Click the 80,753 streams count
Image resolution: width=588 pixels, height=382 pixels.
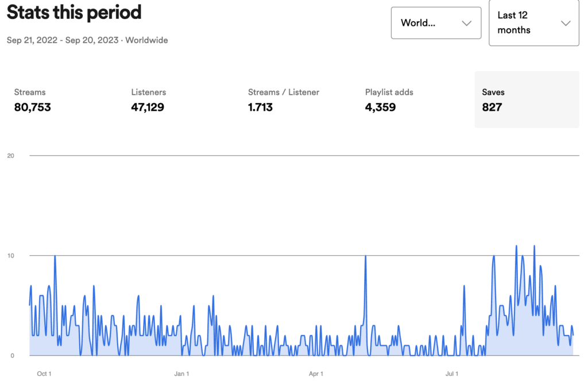(x=32, y=107)
